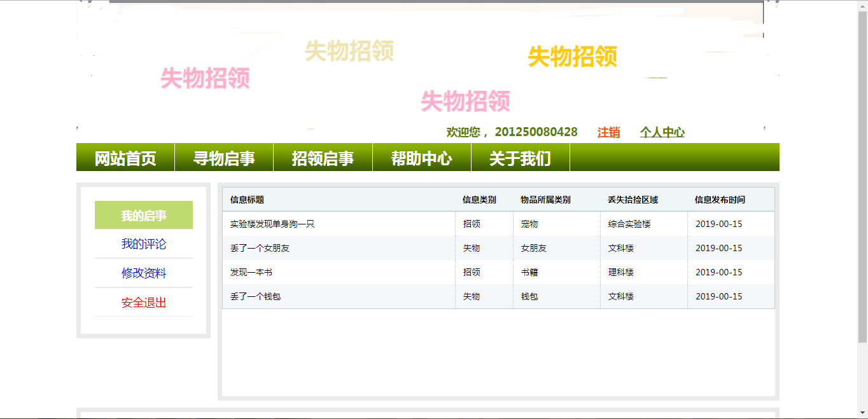Click the orange 失物招领 banner title
This screenshot has height=419, width=868.
[x=573, y=57]
